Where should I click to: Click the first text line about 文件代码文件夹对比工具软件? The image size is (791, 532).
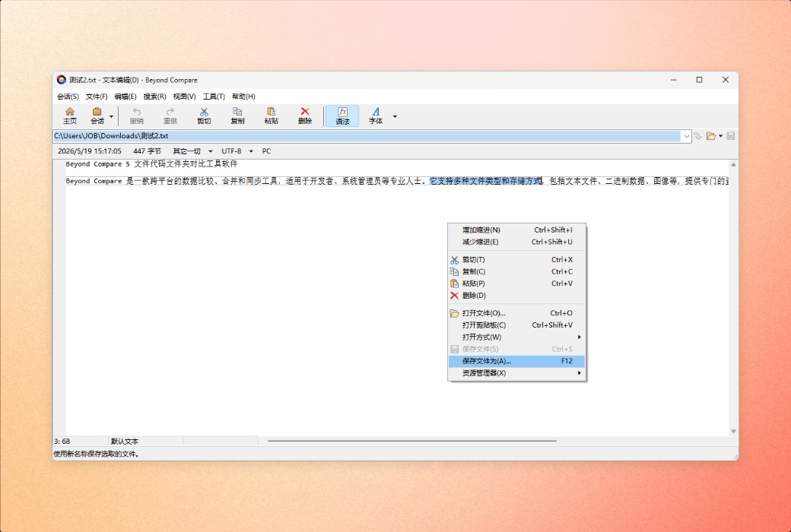tap(151, 164)
